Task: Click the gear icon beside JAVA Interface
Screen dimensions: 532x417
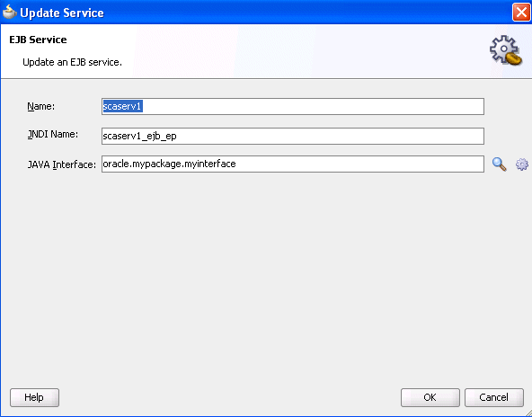Action: (x=522, y=164)
